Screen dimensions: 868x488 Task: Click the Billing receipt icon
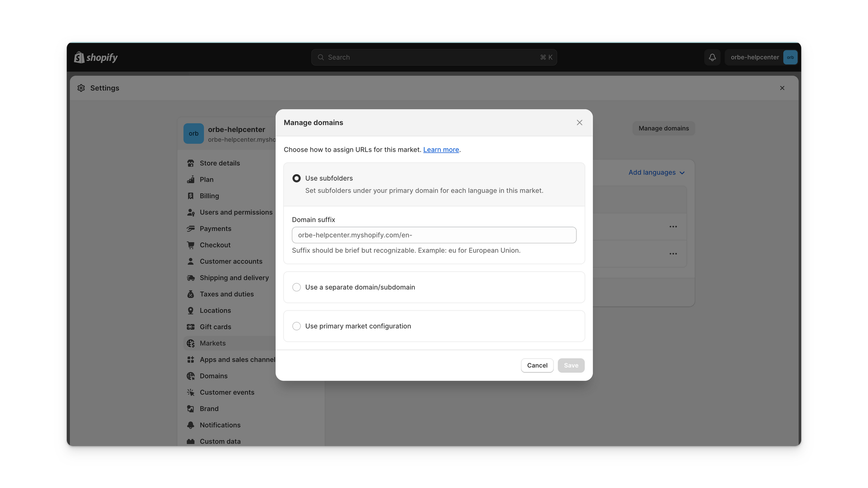[191, 196]
